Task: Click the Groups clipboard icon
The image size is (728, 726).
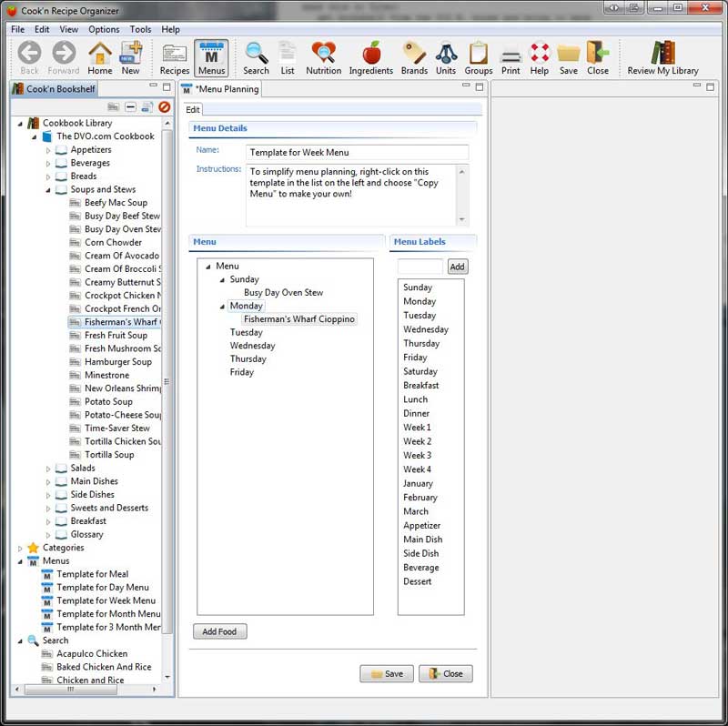Action: [479, 58]
